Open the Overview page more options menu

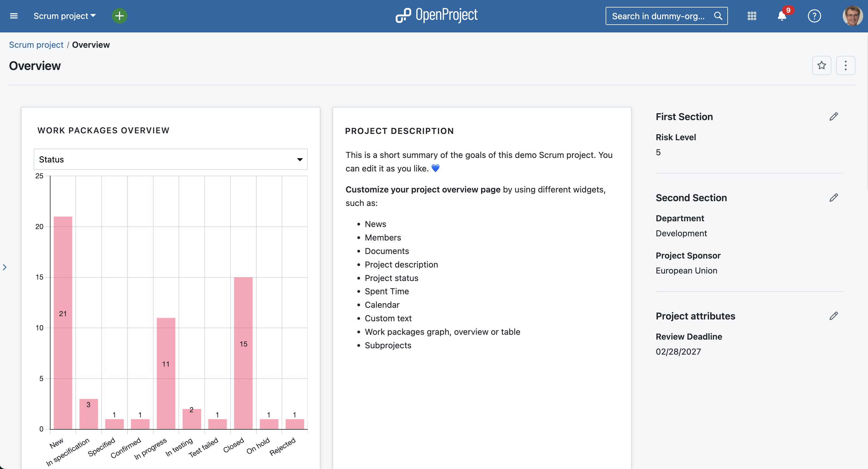[x=846, y=65]
